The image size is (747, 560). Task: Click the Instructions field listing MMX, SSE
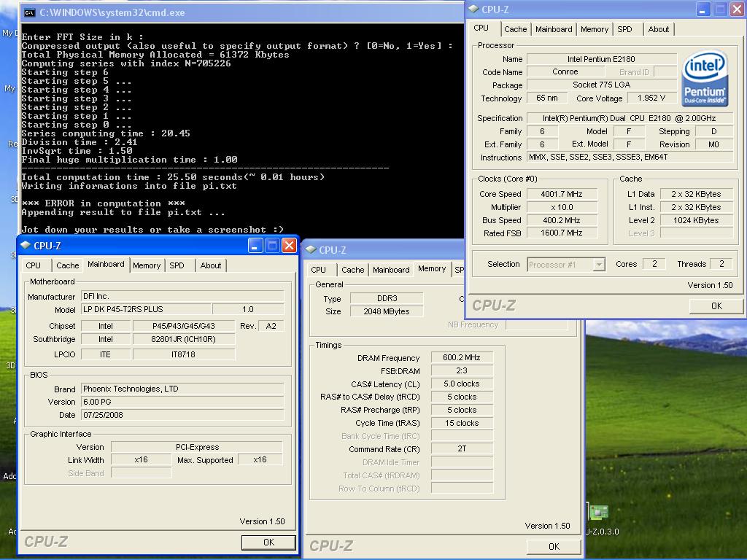click(x=630, y=157)
